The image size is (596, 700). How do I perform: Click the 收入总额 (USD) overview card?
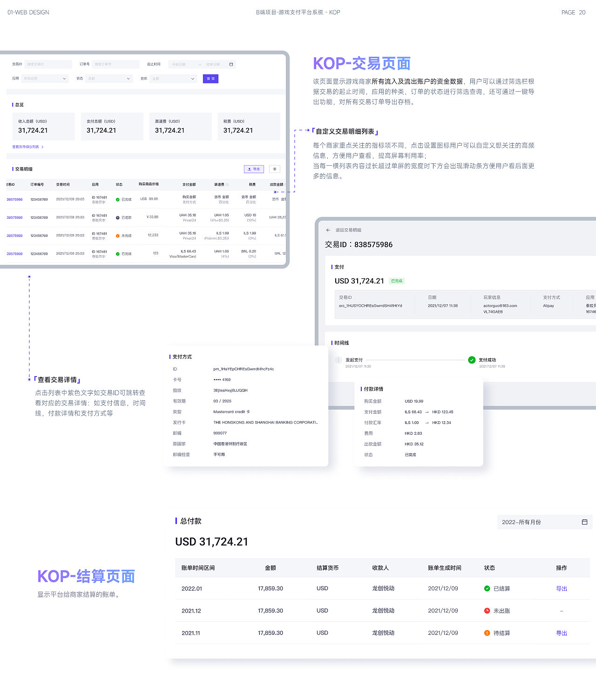tap(44, 127)
